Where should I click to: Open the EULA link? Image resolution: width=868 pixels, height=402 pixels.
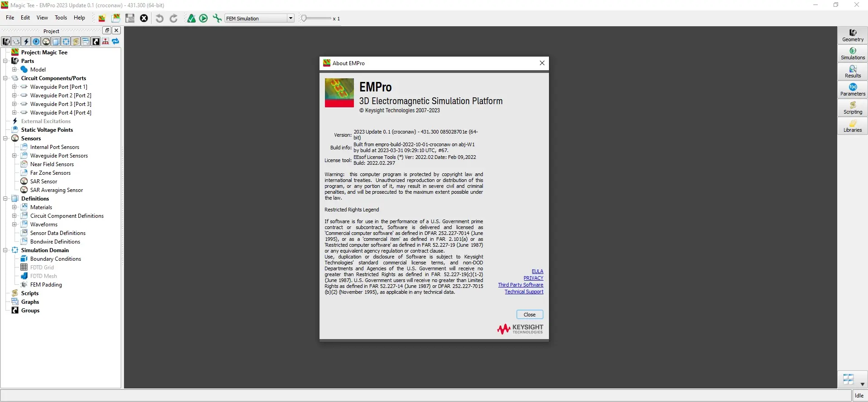click(538, 271)
